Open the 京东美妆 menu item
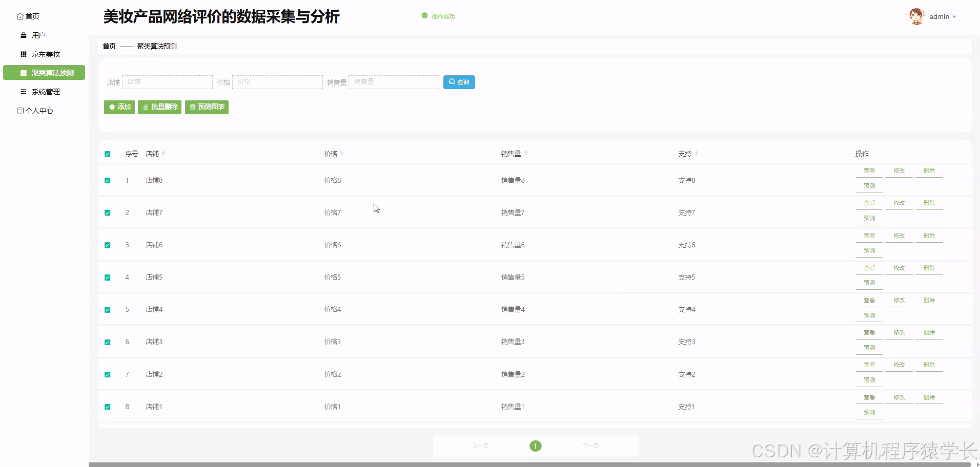Viewport: 980px width, 467px height. tap(40, 54)
